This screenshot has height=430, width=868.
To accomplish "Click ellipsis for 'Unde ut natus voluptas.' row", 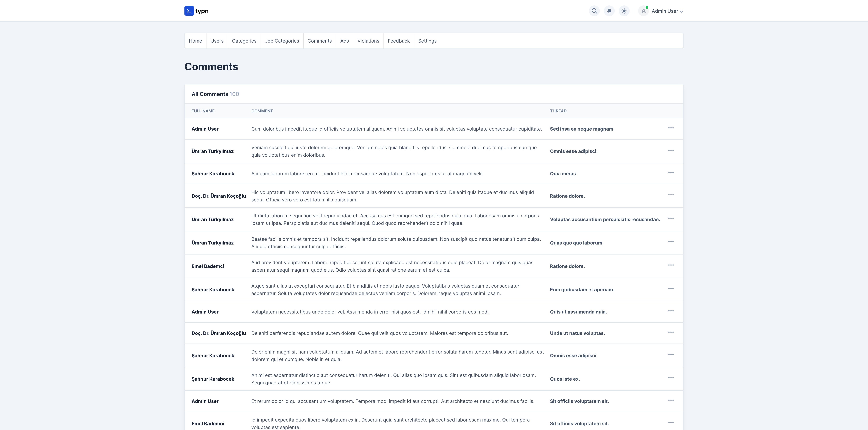I will coord(670,332).
